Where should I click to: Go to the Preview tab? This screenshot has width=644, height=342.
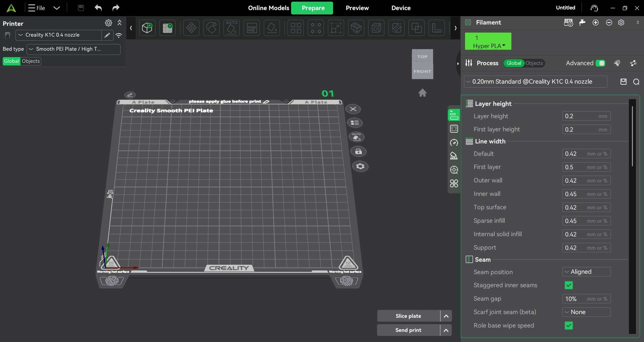click(357, 8)
